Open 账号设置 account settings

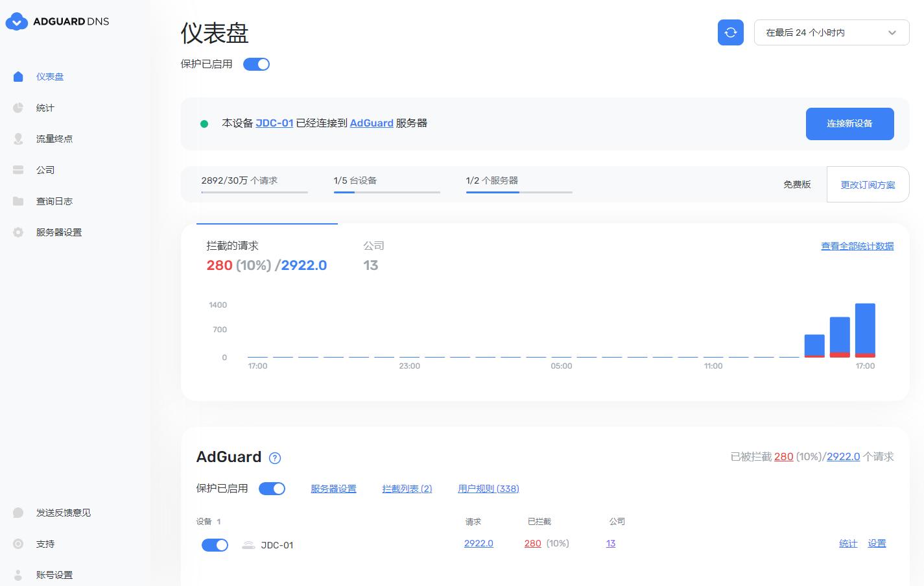[x=53, y=574]
